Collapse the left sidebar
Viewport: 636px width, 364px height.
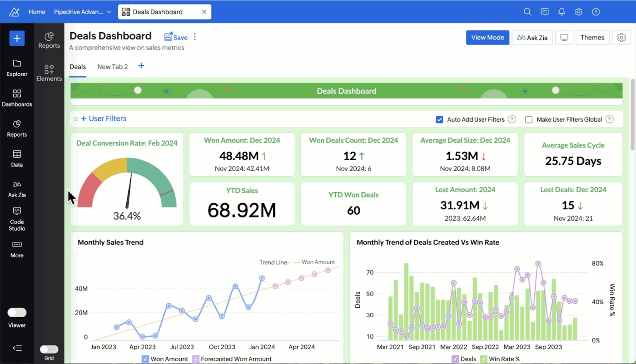coord(17,348)
